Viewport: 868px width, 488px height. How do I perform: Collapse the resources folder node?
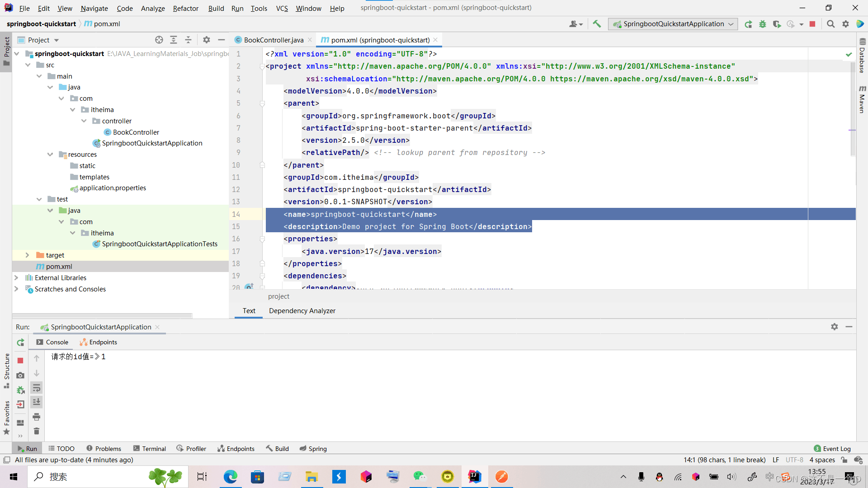click(x=50, y=155)
